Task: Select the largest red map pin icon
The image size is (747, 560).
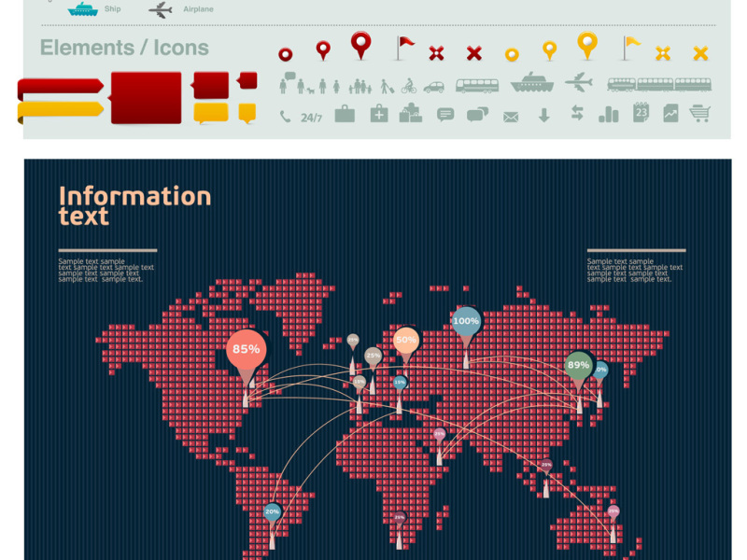Action: 361,43
